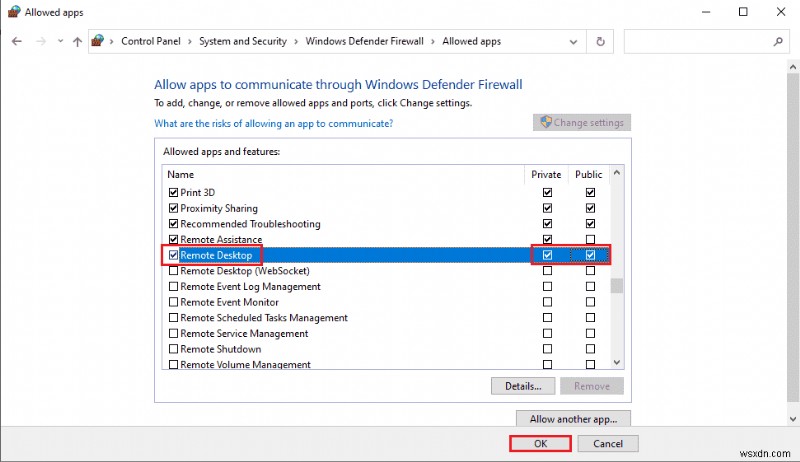Toggle the Remote Desktop name checkbox
The image size is (800, 462).
[174, 256]
